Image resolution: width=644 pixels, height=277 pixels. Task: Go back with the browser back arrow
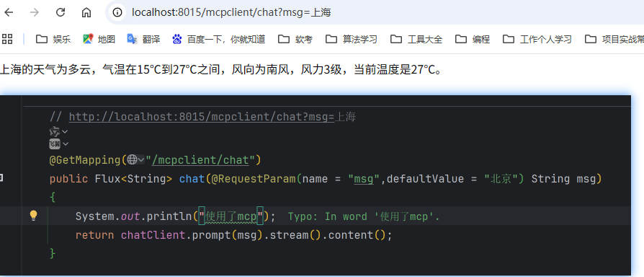(9, 12)
